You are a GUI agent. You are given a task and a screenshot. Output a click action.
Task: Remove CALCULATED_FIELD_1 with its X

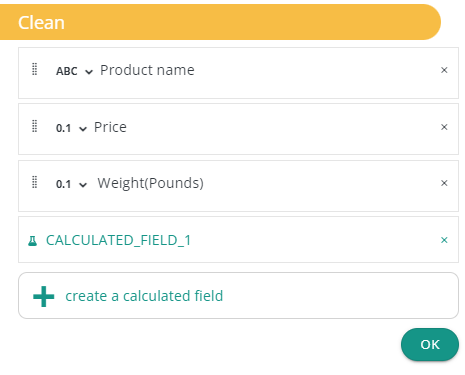444,240
